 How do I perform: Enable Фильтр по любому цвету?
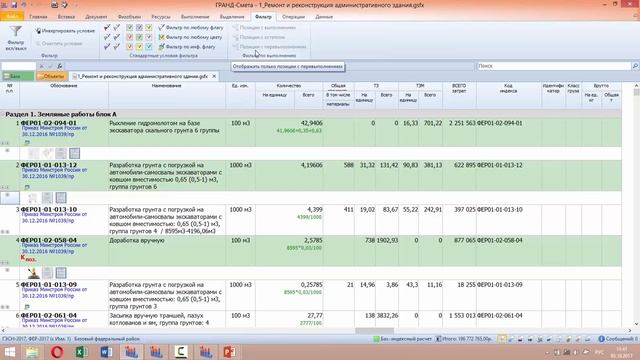pos(190,37)
